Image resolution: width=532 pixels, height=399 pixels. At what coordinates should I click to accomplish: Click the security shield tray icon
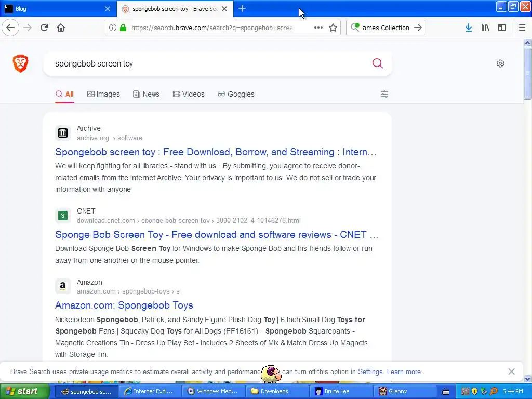(x=474, y=391)
